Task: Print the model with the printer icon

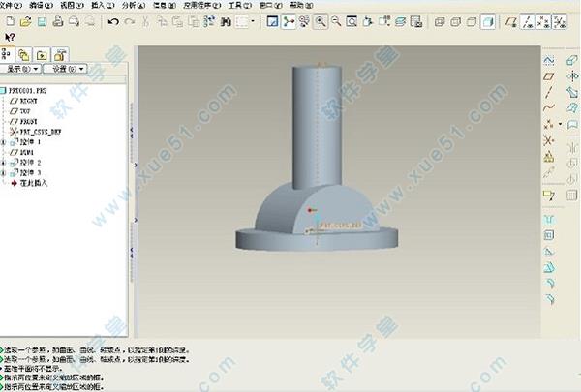Action: coord(58,21)
